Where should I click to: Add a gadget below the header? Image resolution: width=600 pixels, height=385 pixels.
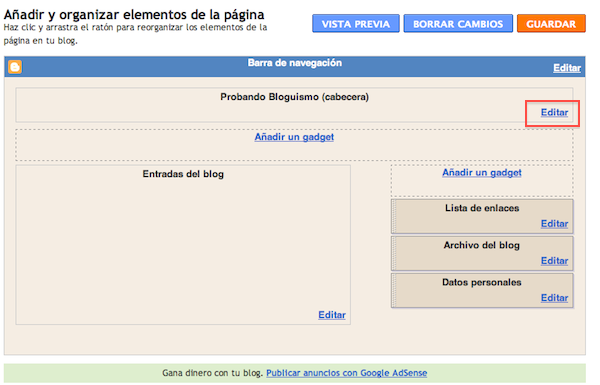294,137
